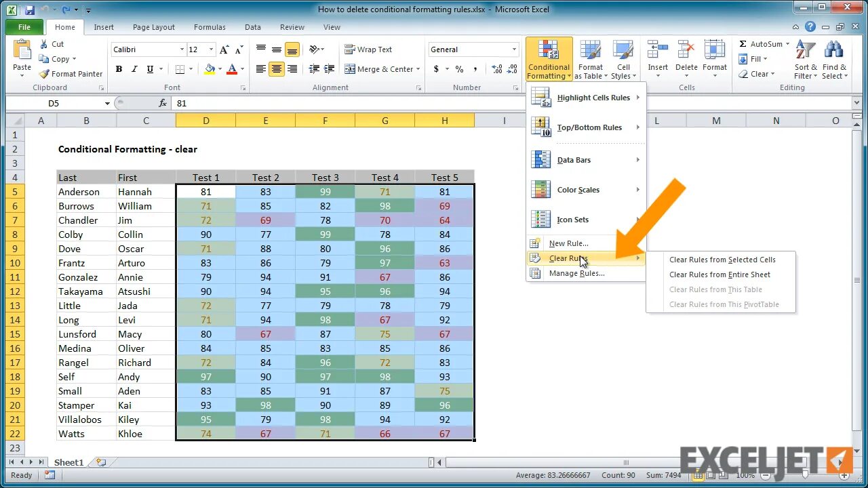Choose New Rule menu item
The image size is (868, 488).
point(587,243)
